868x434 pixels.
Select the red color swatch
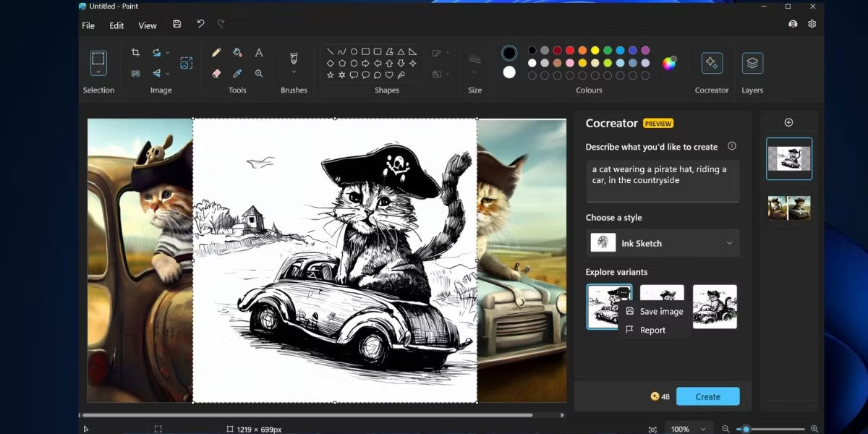pyautogui.click(x=570, y=50)
